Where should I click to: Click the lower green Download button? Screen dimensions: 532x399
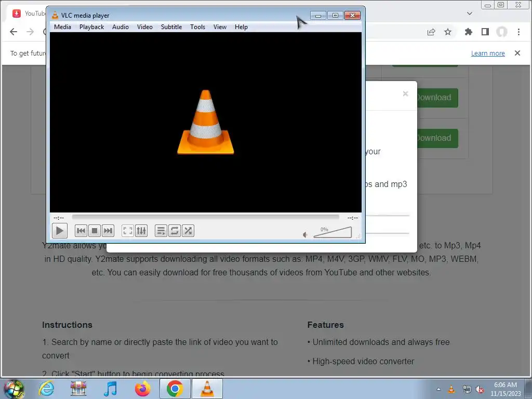tap(437, 138)
